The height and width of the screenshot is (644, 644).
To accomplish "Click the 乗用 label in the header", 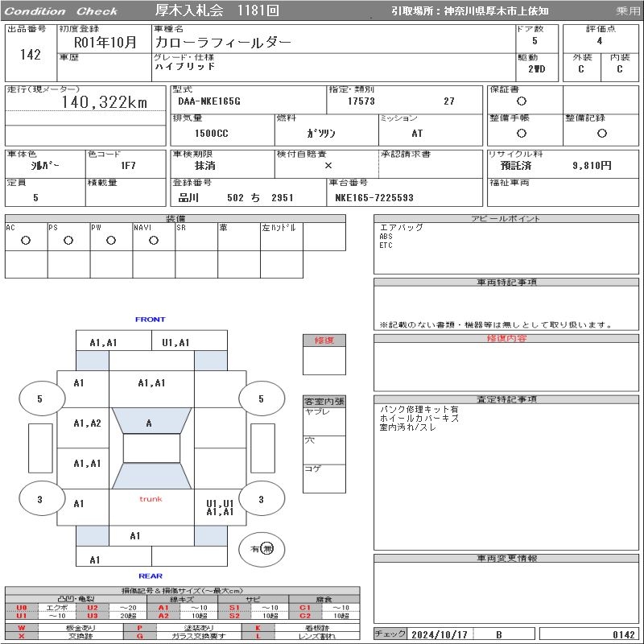I will pos(628,11).
